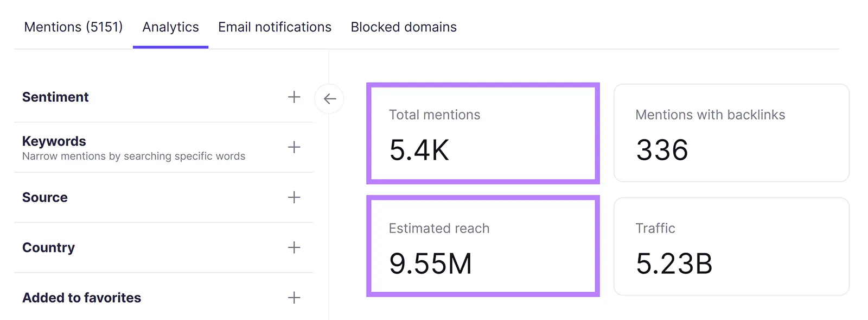
Task: Click the Keywords filter description text
Action: (x=133, y=156)
